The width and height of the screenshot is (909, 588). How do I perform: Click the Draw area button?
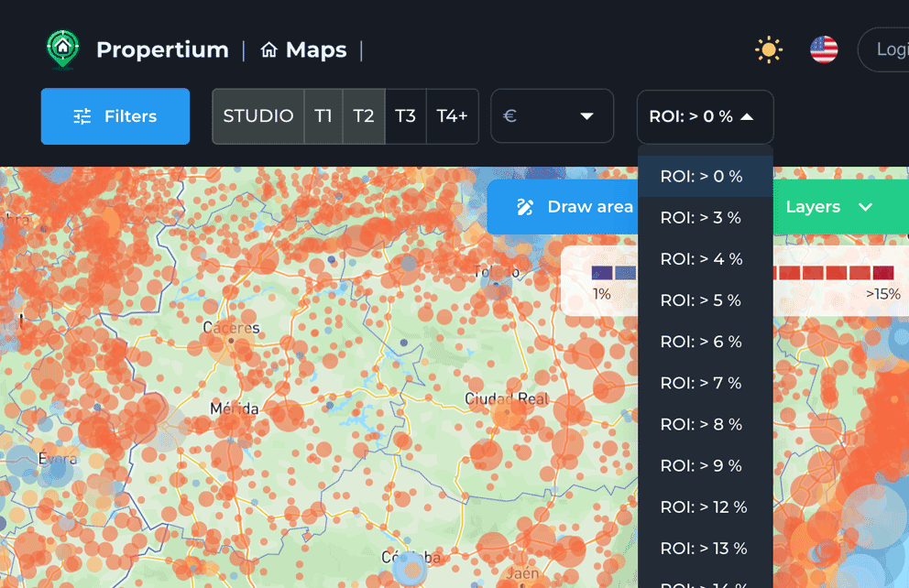click(x=563, y=207)
